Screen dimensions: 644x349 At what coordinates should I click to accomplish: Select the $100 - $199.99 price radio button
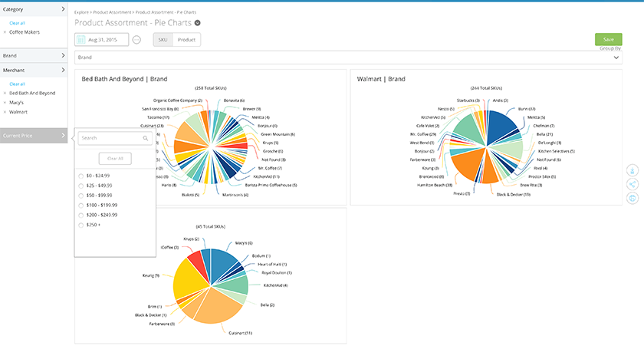point(81,206)
